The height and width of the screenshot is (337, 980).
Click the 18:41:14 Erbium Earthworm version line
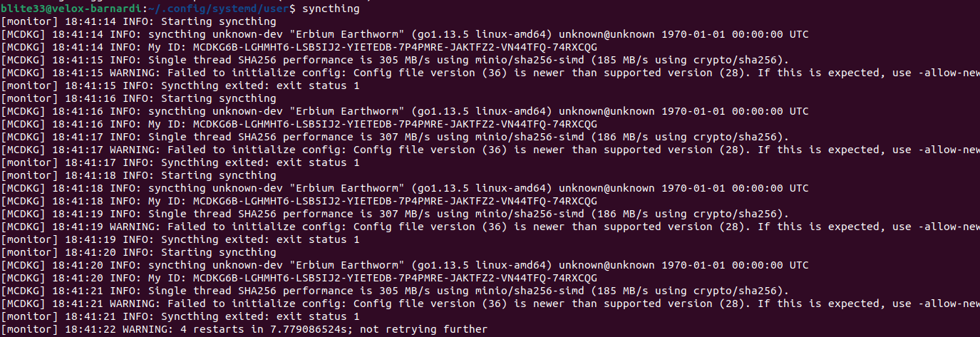pos(405,34)
